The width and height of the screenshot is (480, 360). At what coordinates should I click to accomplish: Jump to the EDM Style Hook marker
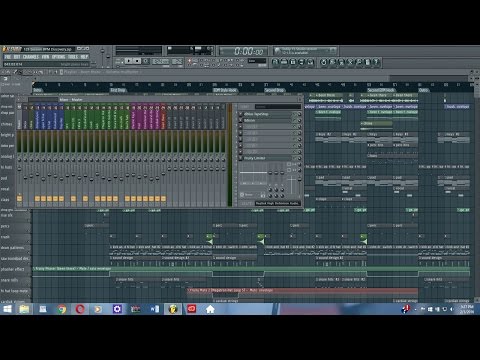(x=225, y=90)
